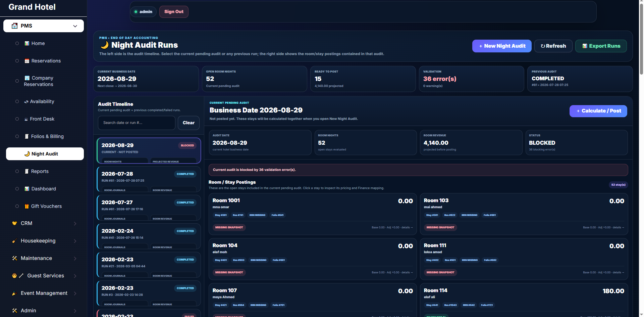Click the Availability icon in sidebar
This screenshot has height=317, width=644.
(26, 101)
